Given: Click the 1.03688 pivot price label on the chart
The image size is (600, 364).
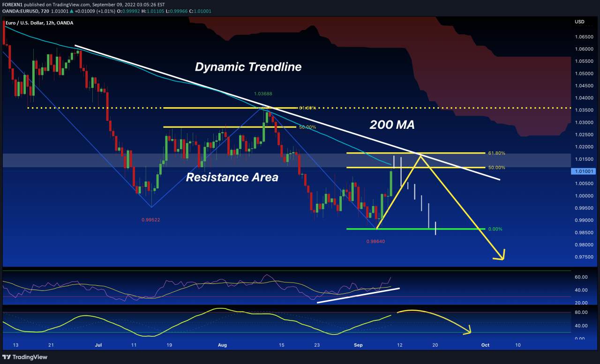Looking at the screenshot, I should point(262,94).
